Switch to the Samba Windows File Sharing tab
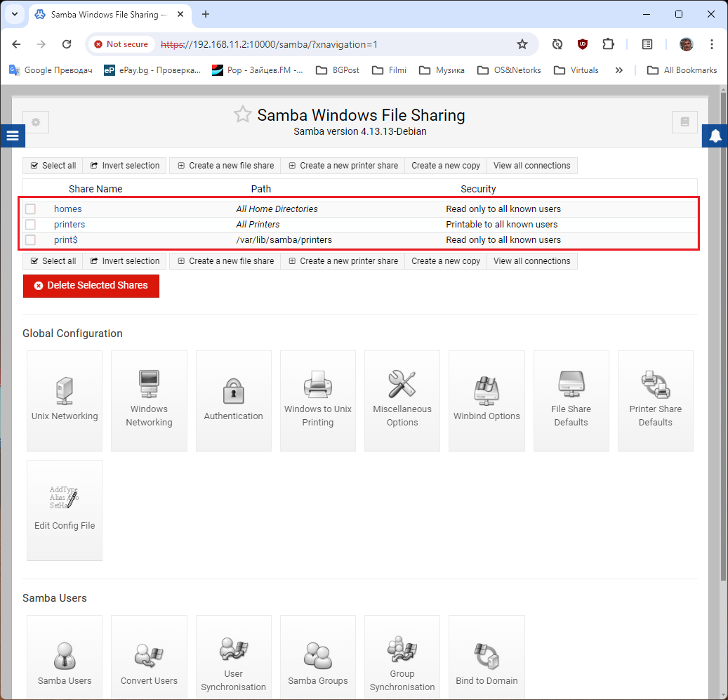The width and height of the screenshot is (728, 700). [x=110, y=14]
